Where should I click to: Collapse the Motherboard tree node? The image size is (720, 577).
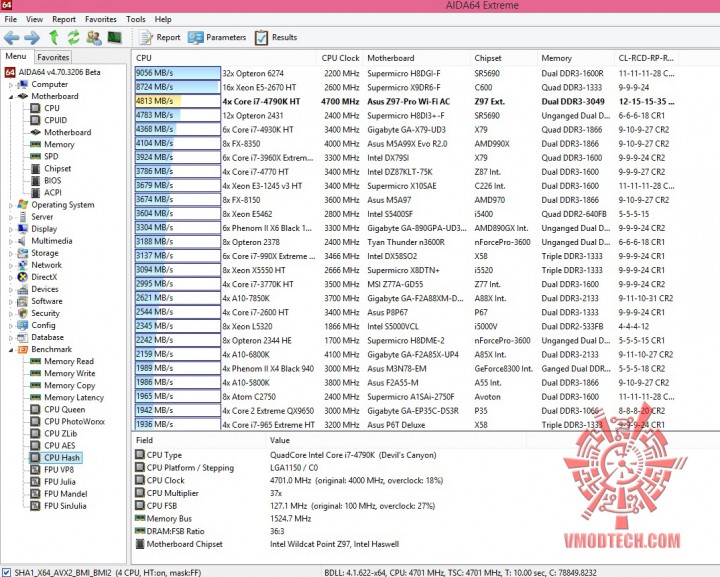[11, 96]
